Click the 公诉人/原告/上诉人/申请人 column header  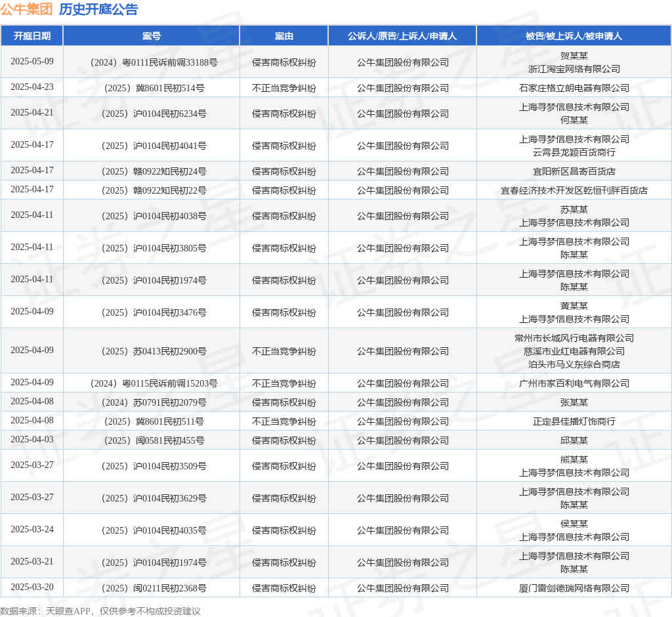(402, 36)
